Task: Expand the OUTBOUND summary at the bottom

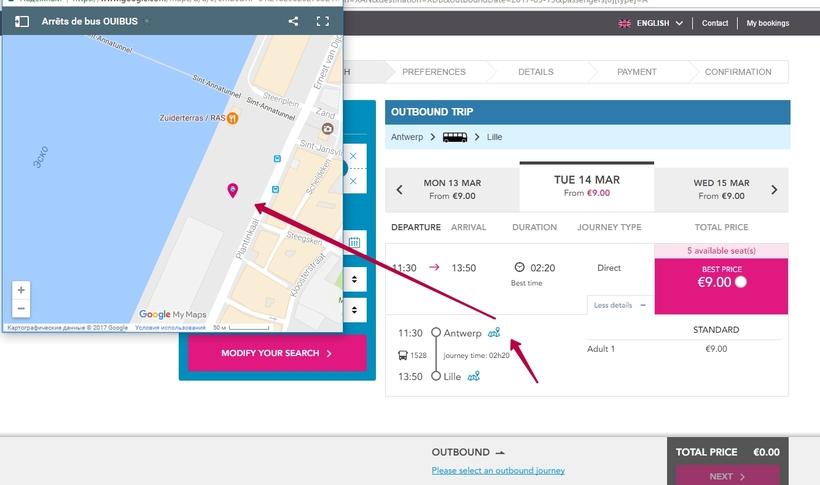Action: pos(469,452)
